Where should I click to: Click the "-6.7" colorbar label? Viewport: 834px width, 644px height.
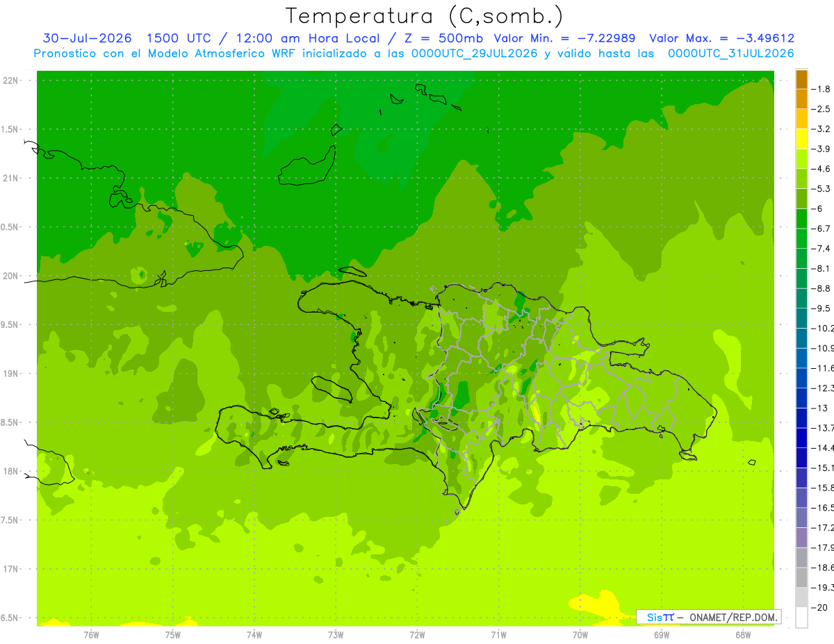(x=821, y=229)
